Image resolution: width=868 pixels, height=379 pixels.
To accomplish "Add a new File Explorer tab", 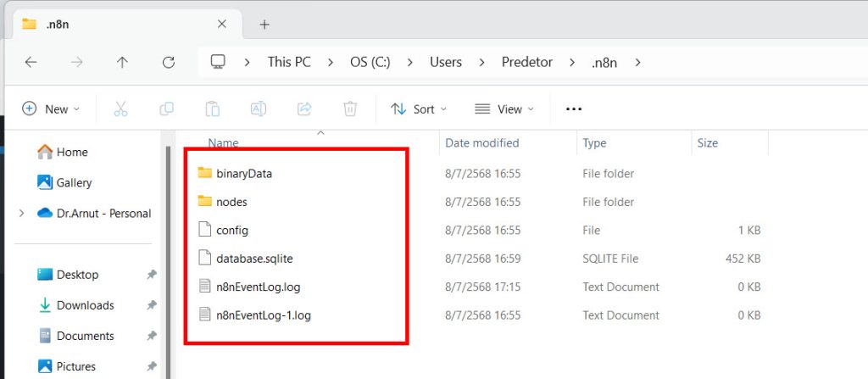I will pyautogui.click(x=264, y=25).
